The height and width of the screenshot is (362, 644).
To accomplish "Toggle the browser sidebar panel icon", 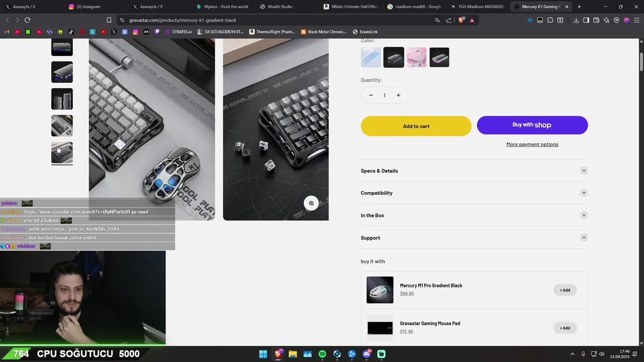I will (586, 20).
